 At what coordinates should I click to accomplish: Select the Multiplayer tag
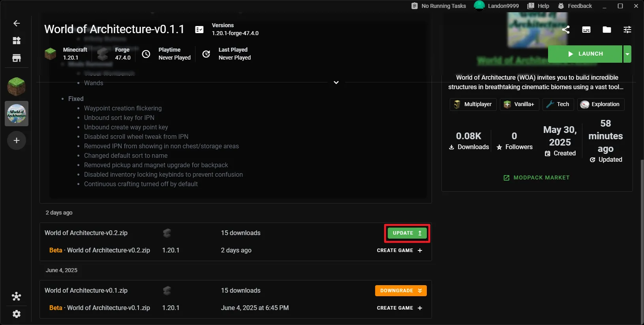click(x=473, y=105)
